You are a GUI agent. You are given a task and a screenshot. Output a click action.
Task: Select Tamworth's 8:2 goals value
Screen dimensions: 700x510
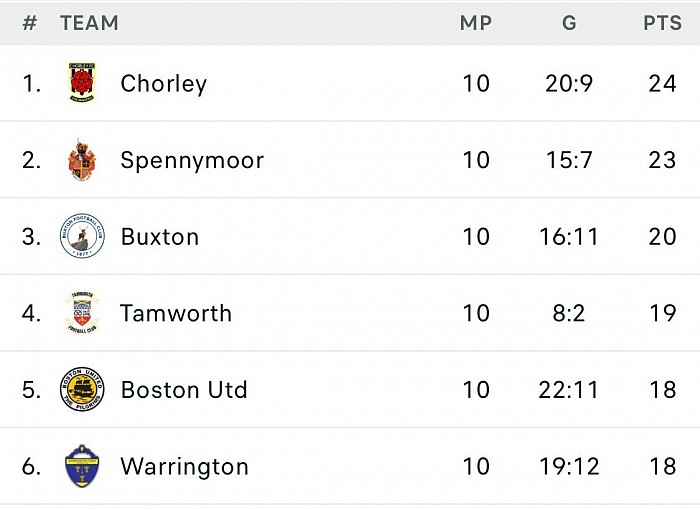(x=569, y=313)
